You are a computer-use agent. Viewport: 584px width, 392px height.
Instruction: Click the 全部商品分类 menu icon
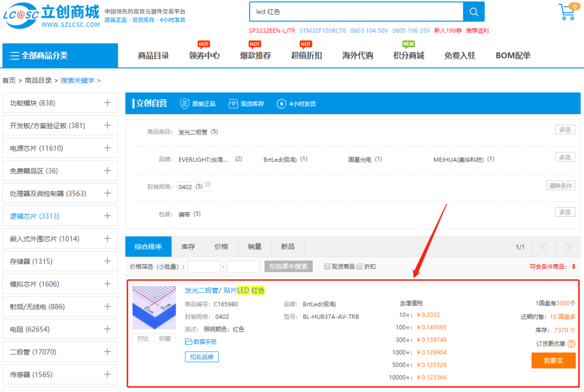14,56
